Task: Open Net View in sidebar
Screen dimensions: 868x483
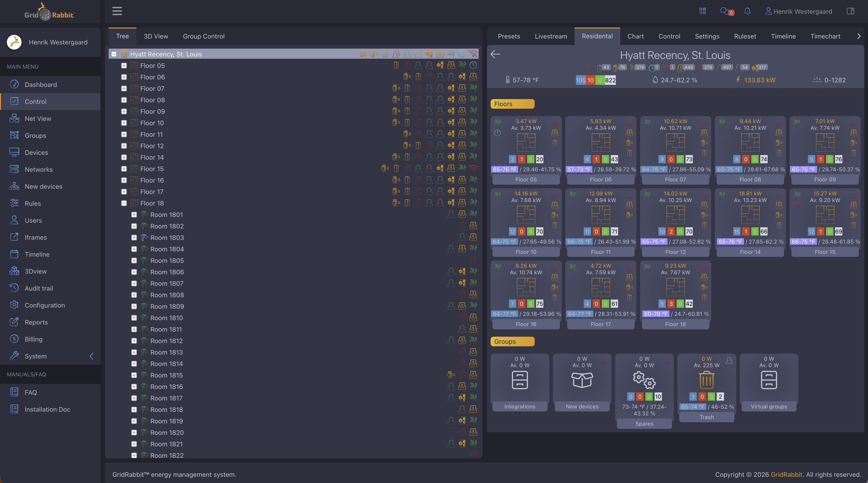Action: pyautogui.click(x=50, y=119)
